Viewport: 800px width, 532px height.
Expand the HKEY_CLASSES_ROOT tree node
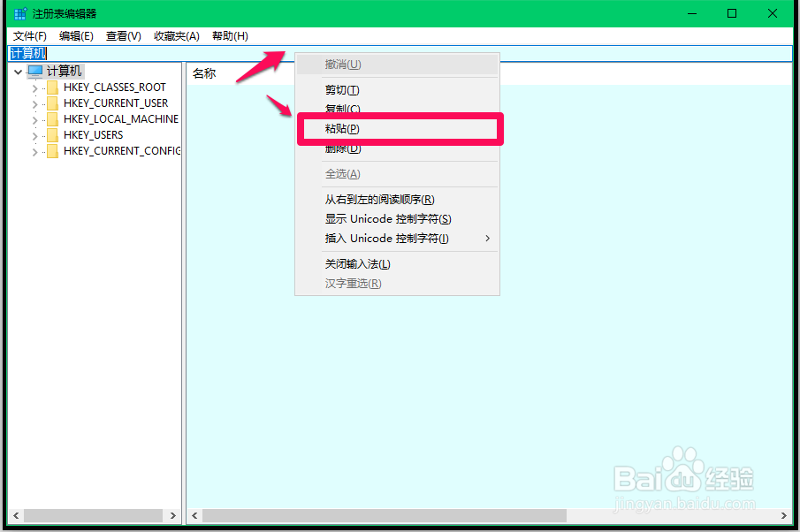coord(35,86)
